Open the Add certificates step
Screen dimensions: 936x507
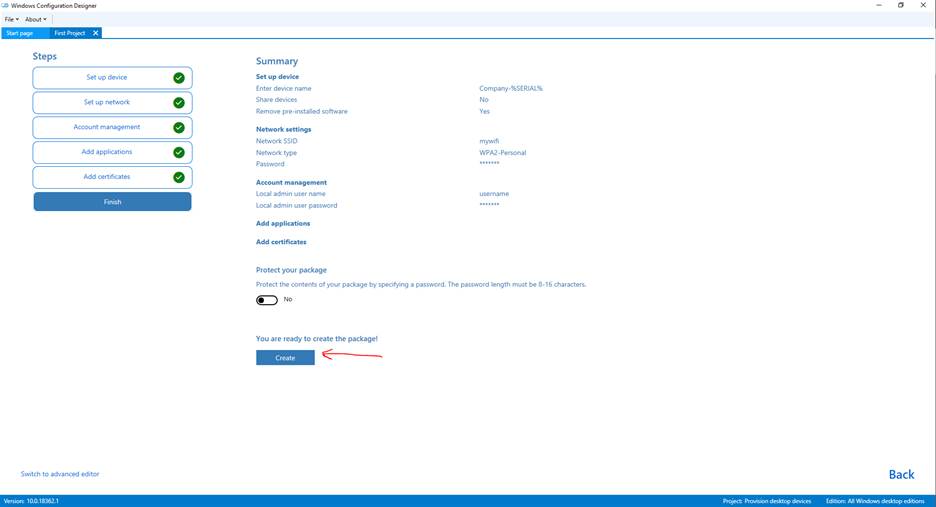pyautogui.click(x=112, y=177)
